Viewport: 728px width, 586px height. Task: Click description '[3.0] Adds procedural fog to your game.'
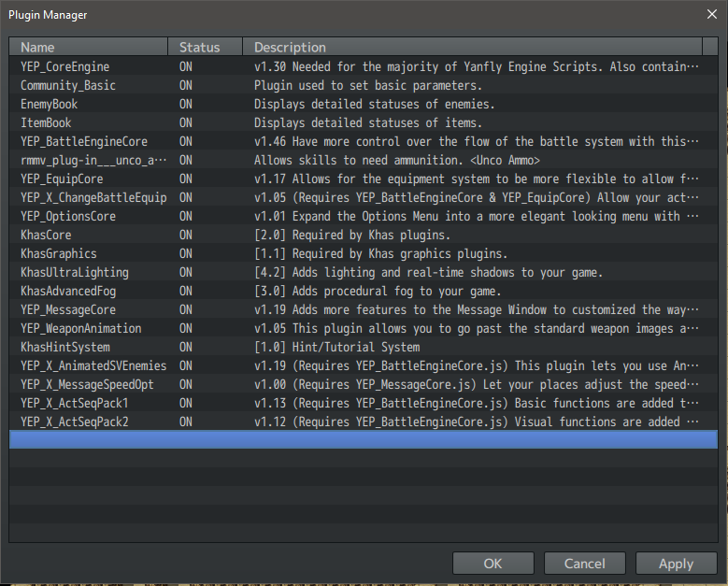pos(378,292)
